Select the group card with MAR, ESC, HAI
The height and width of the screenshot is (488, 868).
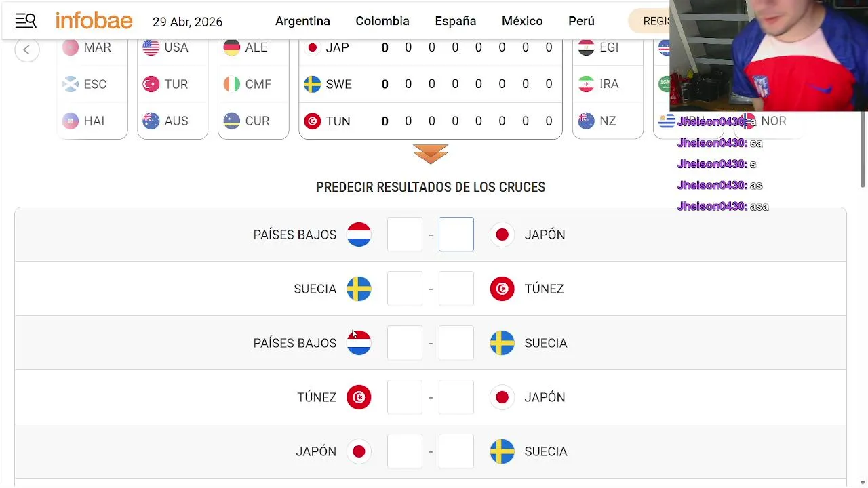point(92,85)
